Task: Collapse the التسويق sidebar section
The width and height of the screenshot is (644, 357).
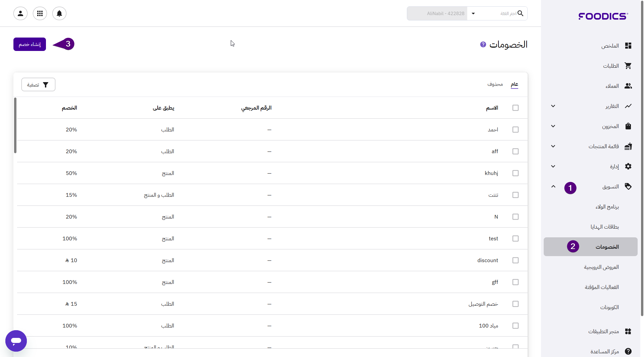Action: pos(553,187)
